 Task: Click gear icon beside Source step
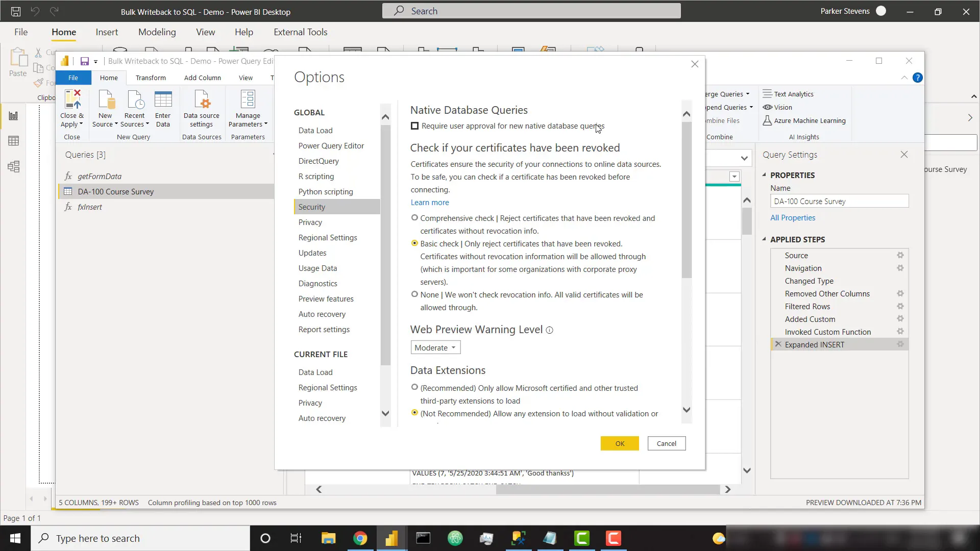[x=900, y=255]
